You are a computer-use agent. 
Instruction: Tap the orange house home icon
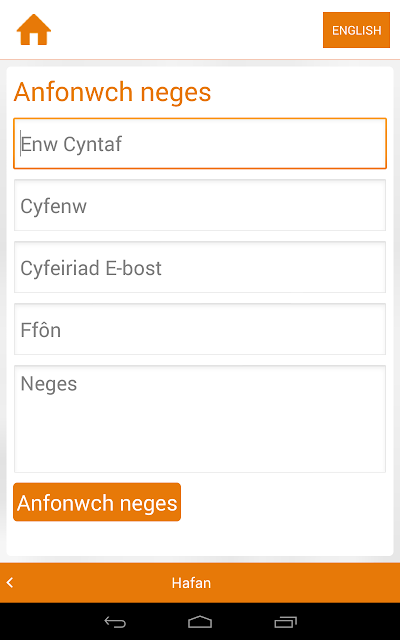33,30
